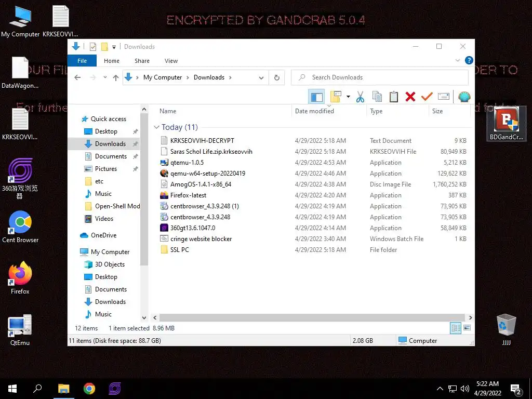Click inside the Search Downloads field

pos(380,77)
